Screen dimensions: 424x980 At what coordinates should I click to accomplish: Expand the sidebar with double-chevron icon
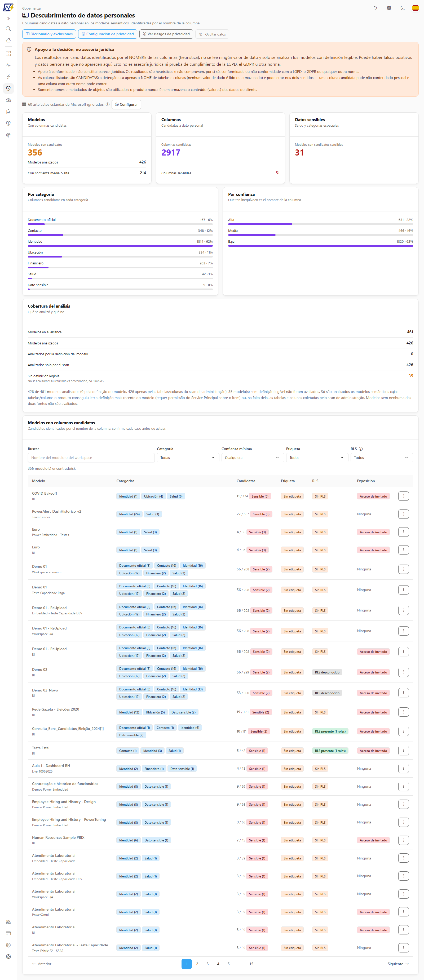pyautogui.click(x=8, y=19)
